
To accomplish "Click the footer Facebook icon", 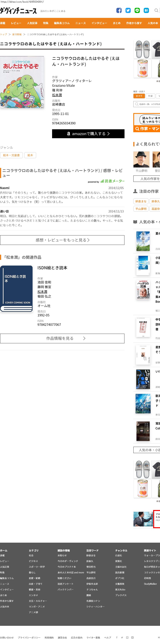I will tap(117, 637).
